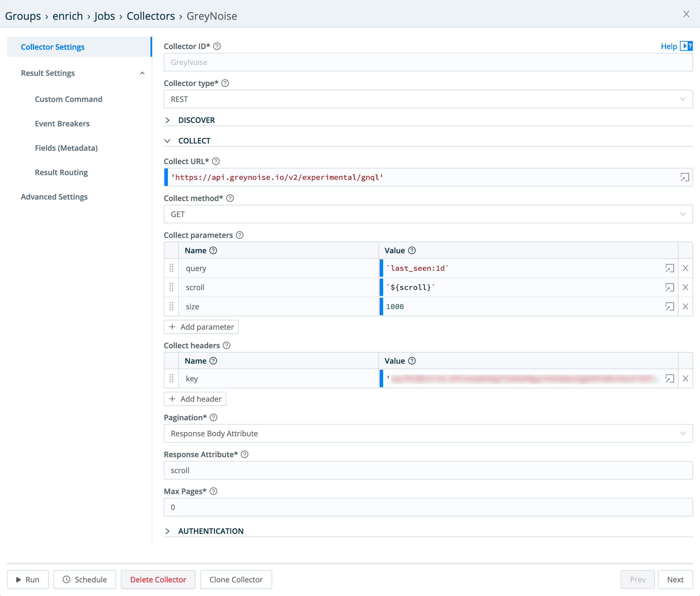Grab drag handle of query parameter row

click(171, 268)
